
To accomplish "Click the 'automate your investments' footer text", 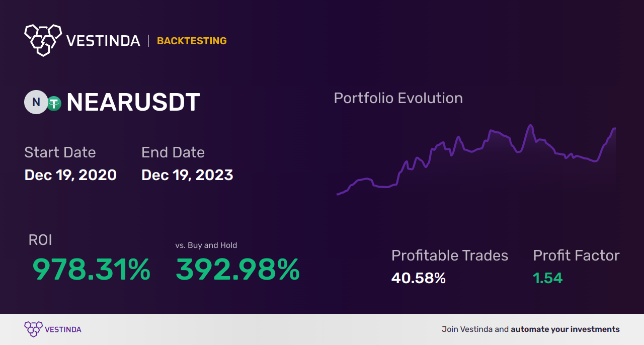I will 565,329.
